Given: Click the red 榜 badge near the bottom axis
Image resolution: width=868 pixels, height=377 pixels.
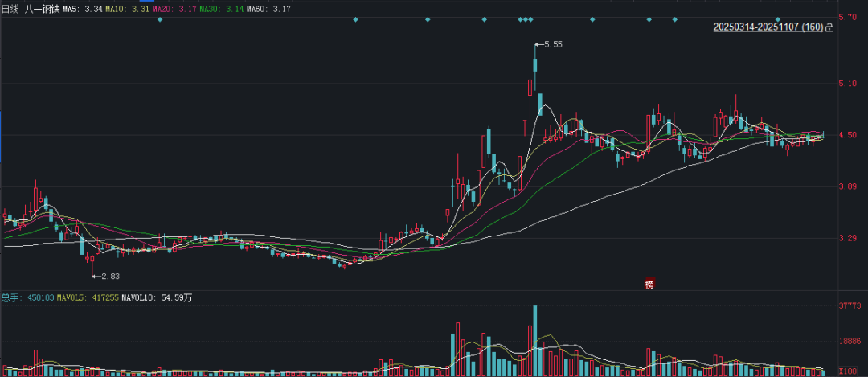Looking at the screenshot, I should pos(649,284).
